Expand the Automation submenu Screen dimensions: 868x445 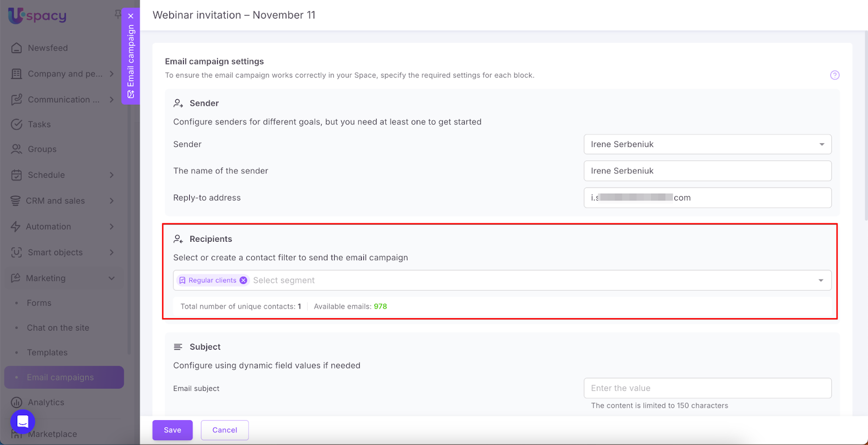[x=112, y=227]
